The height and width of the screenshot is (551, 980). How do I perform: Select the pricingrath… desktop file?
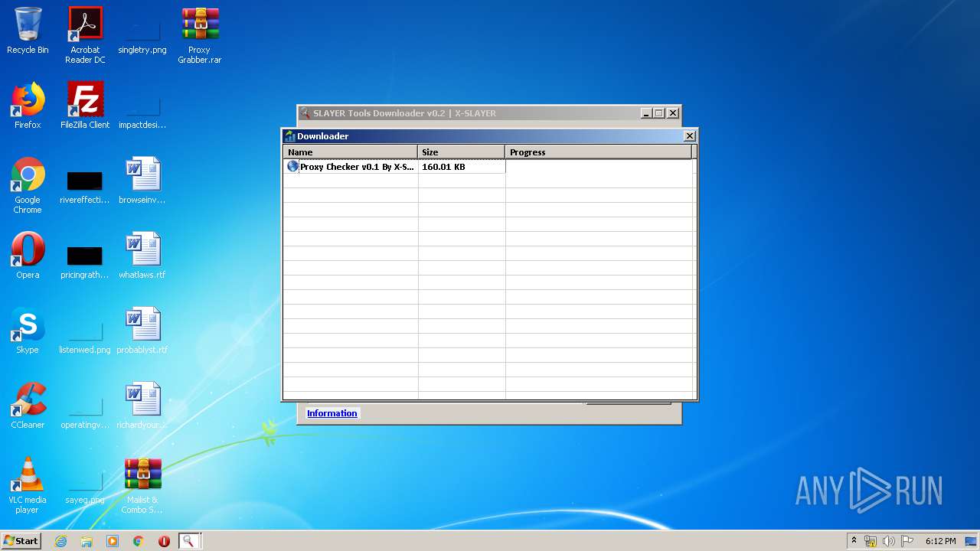[x=85, y=263]
